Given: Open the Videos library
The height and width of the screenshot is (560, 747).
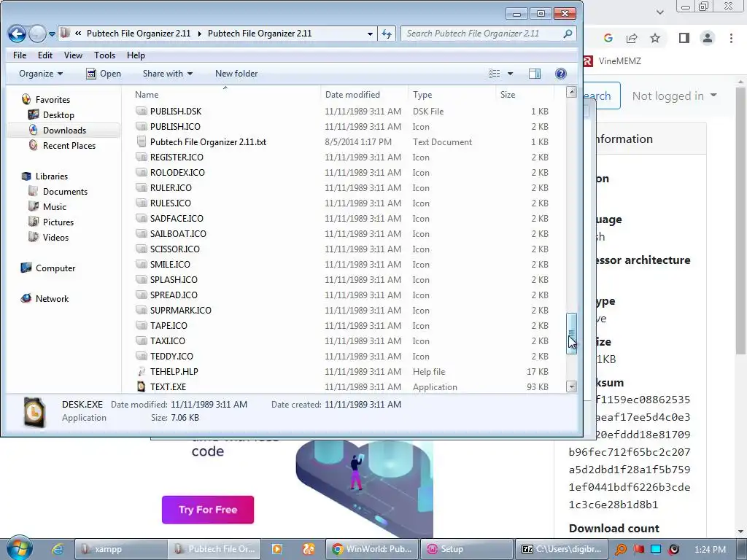Looking at the screenshot, I should click(55, 237).
